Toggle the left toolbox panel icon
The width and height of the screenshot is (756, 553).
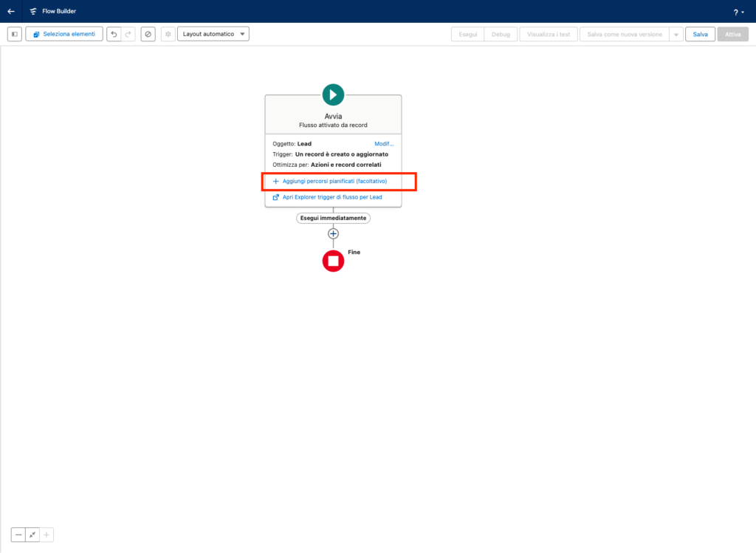click(15, 34)
